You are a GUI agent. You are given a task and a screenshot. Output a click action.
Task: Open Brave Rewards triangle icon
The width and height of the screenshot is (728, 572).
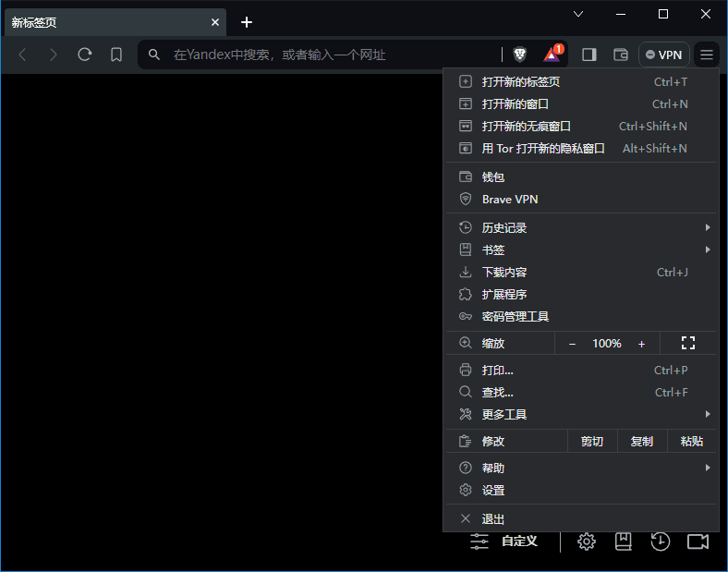tap(552, 55)
